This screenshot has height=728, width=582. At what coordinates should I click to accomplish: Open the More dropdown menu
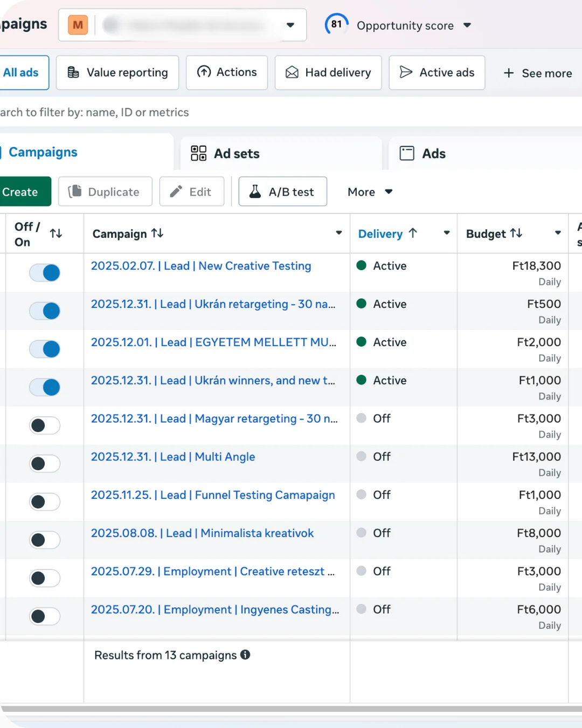pyautogui.click(x=370, y=192)
